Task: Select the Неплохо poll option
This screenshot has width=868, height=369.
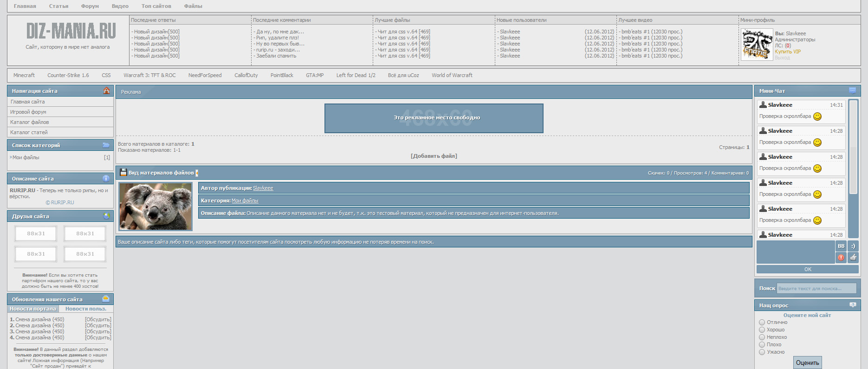Action: (762, 337)
